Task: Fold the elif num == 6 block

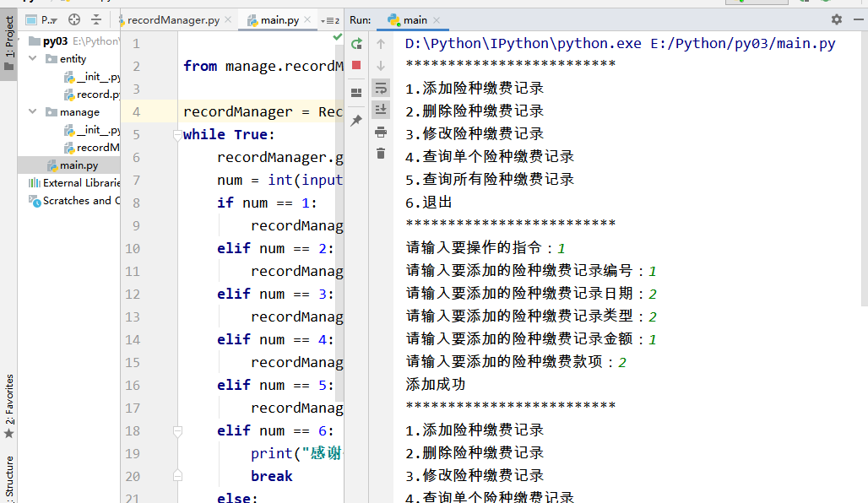Action: (x=177, y=430)
